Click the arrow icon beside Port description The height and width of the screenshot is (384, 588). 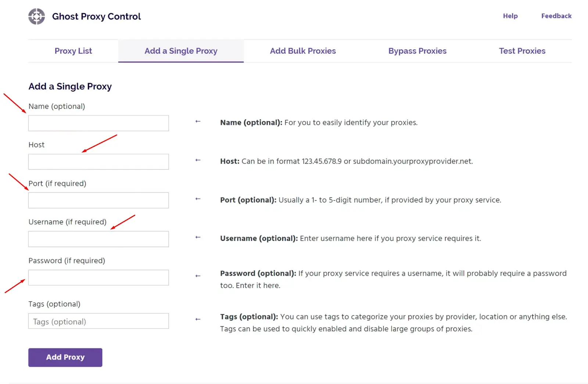(198, 199)
